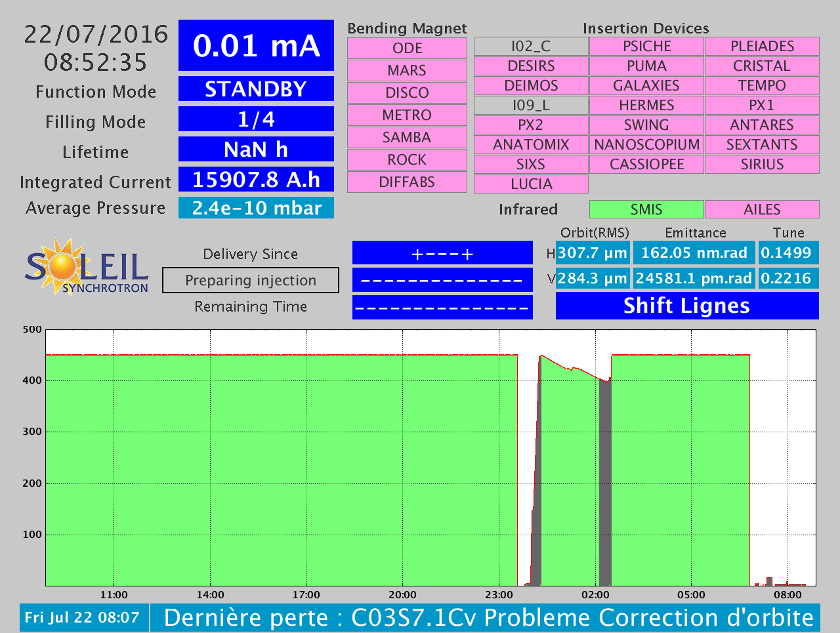Select the ODE bending magnet beamline

(x=407, y=49)
